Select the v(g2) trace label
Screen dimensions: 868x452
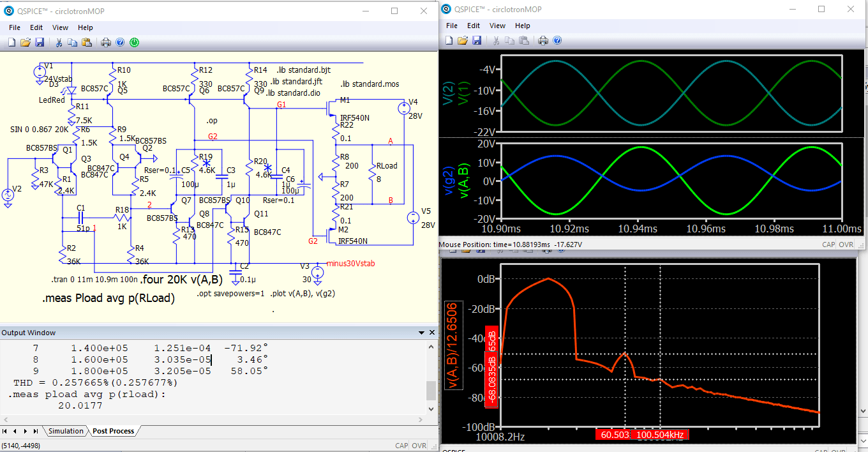click(x=449, y=181)
